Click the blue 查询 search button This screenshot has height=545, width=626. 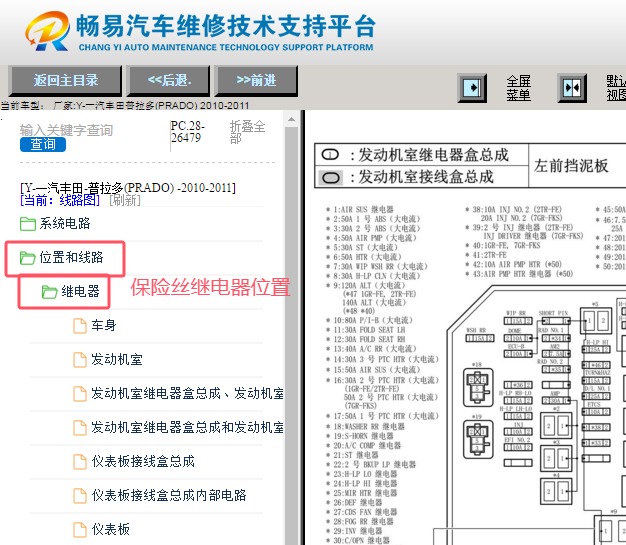coord(43,144)
